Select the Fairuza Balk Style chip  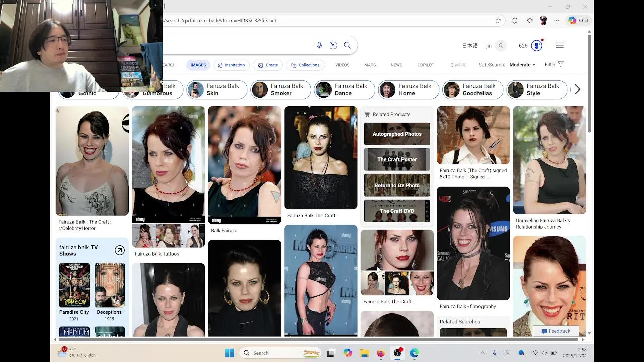coord(536,89)
